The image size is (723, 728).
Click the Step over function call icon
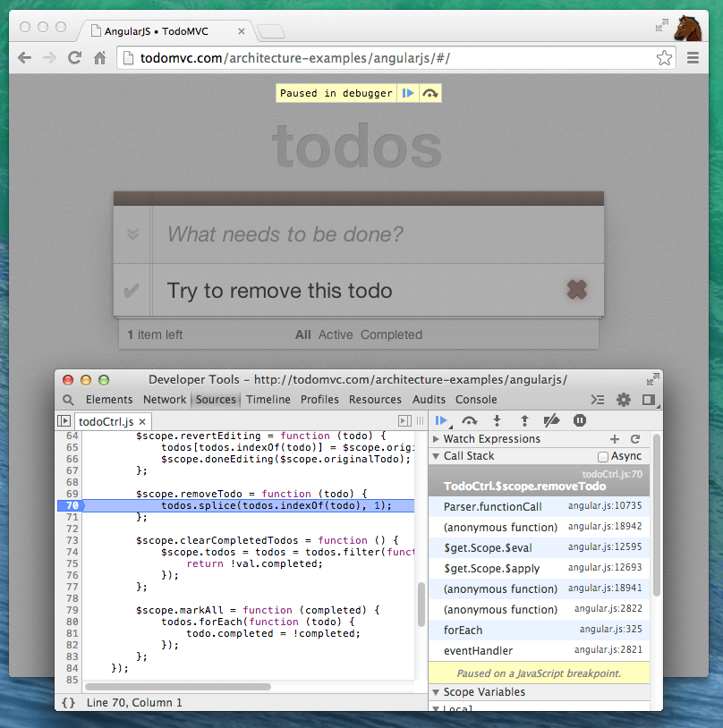469,420
